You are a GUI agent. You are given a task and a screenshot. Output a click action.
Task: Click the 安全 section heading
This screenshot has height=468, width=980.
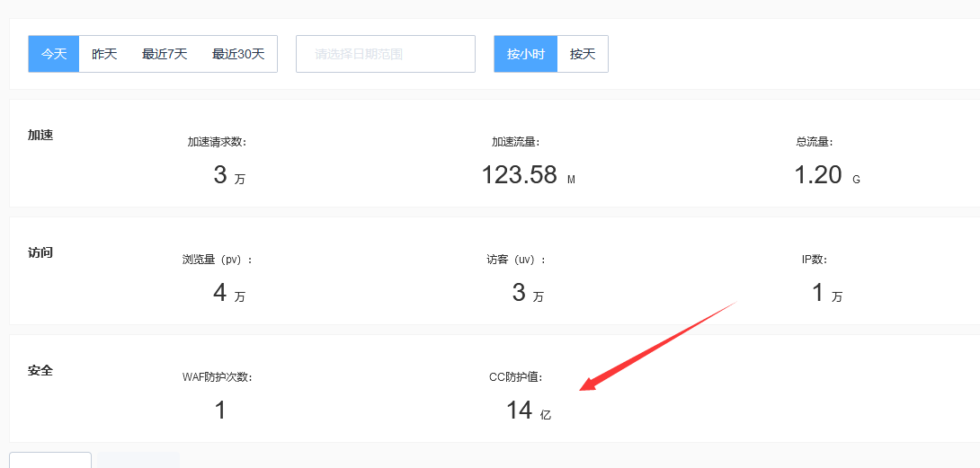pyautogui.click(x=40, y=370)
